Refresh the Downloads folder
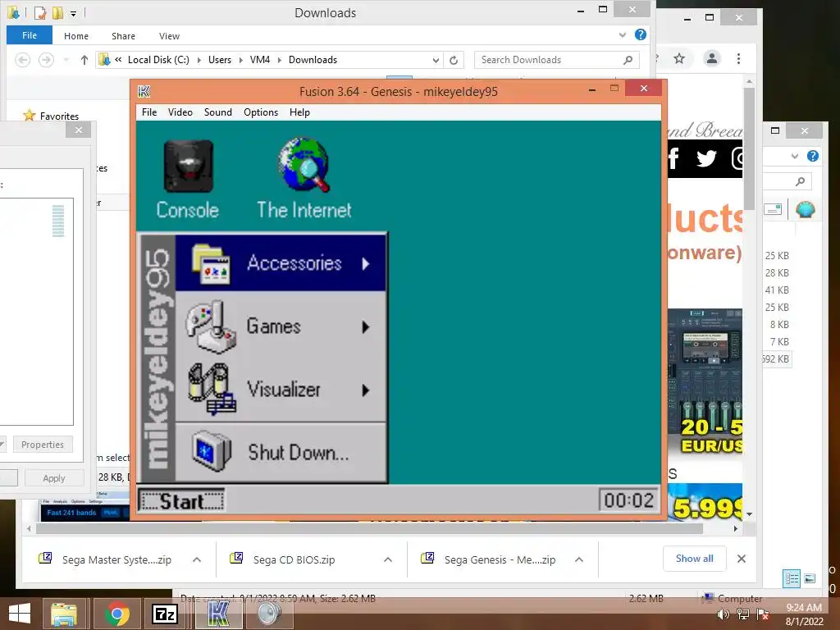Screen dimensions: 840x630 (454, 60)
